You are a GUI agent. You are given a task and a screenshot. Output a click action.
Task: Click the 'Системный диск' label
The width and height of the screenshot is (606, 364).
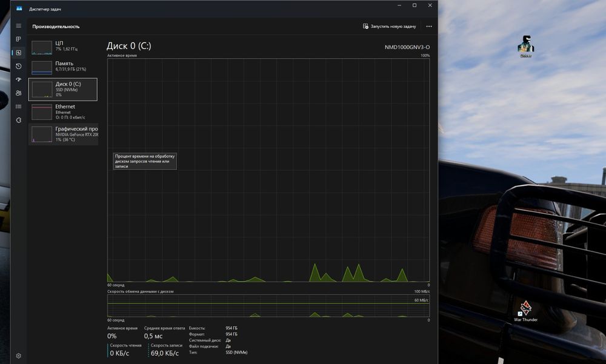click(x=205, y=340)
